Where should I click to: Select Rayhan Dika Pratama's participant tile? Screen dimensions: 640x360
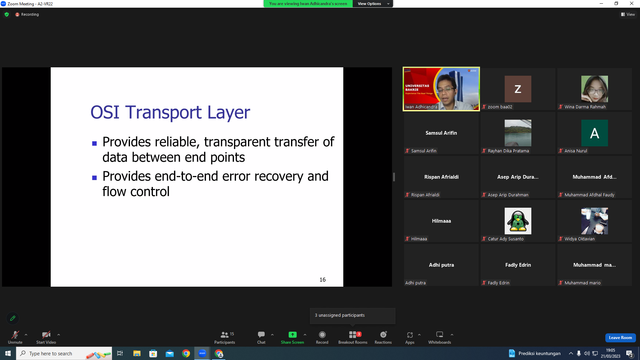tap(518, 133)
